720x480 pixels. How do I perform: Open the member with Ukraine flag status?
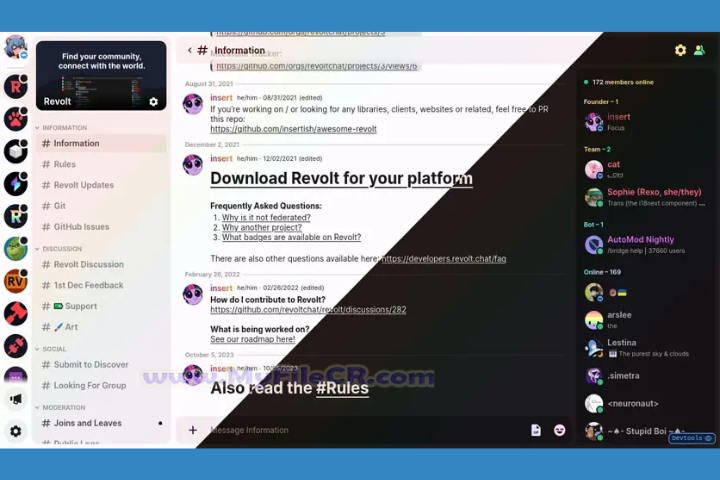coord(645,292)
